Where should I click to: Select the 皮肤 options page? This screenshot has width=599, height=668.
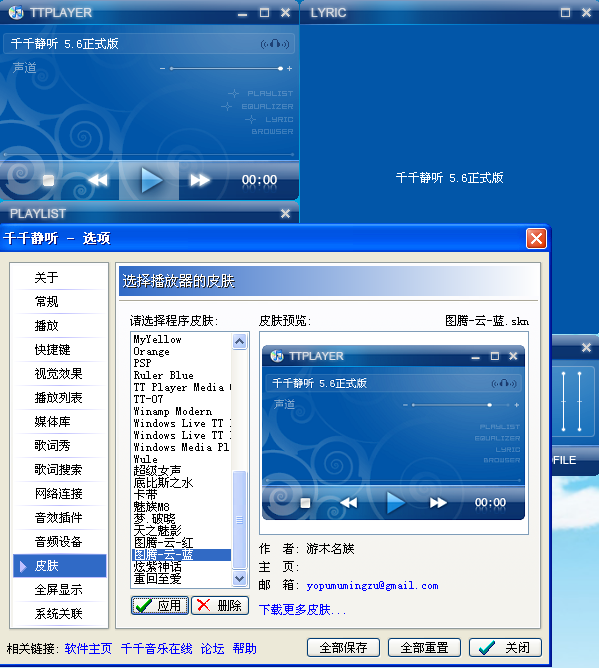point(60,566)
